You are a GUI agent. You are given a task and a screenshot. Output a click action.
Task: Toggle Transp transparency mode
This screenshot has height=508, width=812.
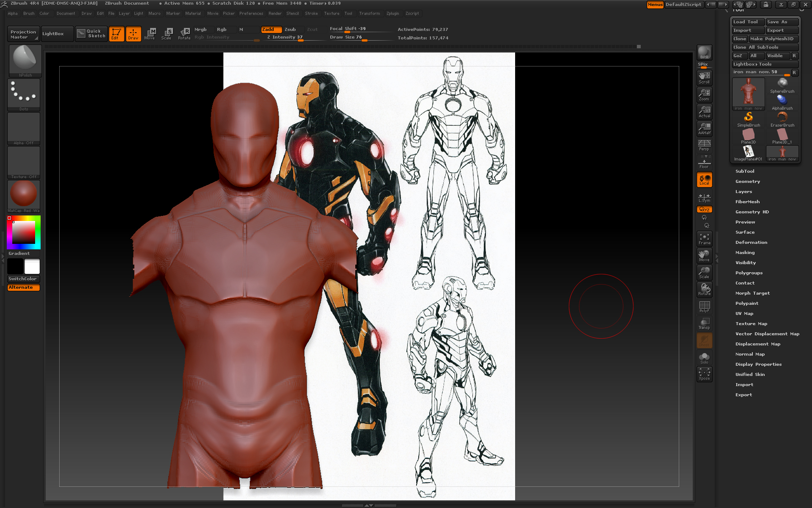pyautogui.click(x=704, y=323)
